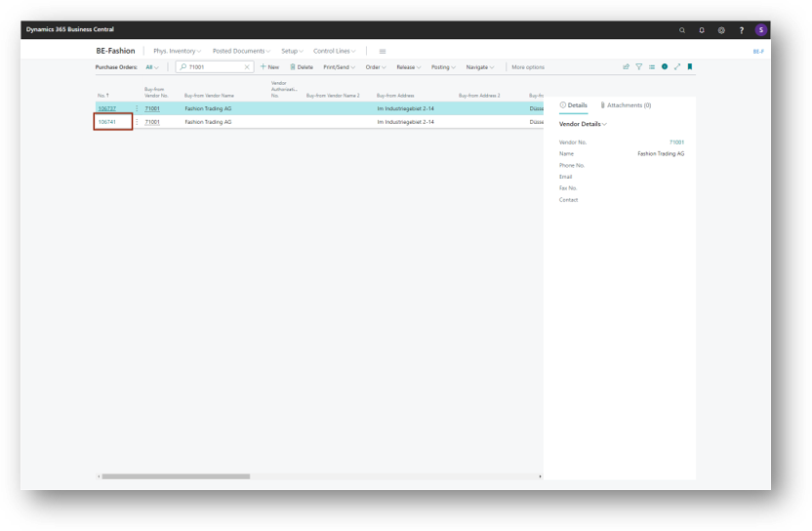Open the Release dropdown

(x=409, y=66)
